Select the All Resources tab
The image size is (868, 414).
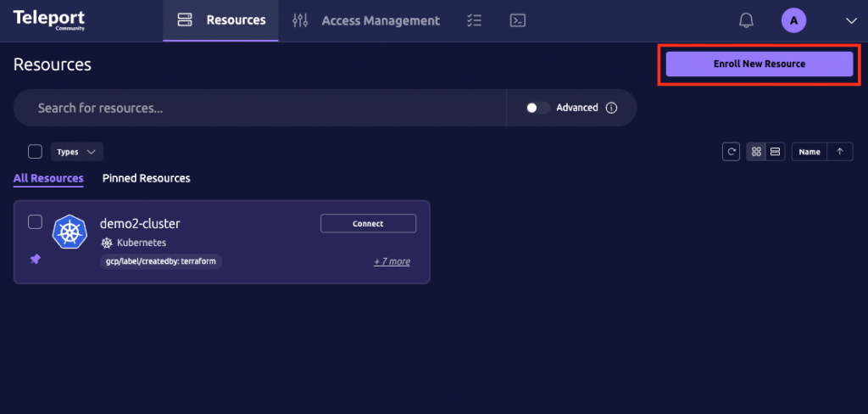tap(48, 178)
